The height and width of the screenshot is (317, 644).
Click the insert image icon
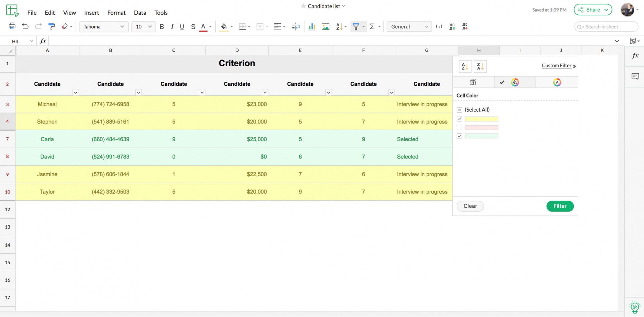[x=326, y=27]
